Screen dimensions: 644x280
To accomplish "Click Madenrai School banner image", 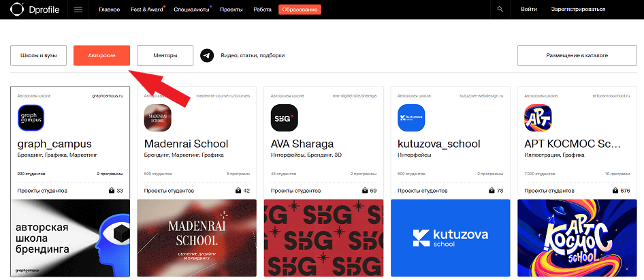I will pos(197,238).
